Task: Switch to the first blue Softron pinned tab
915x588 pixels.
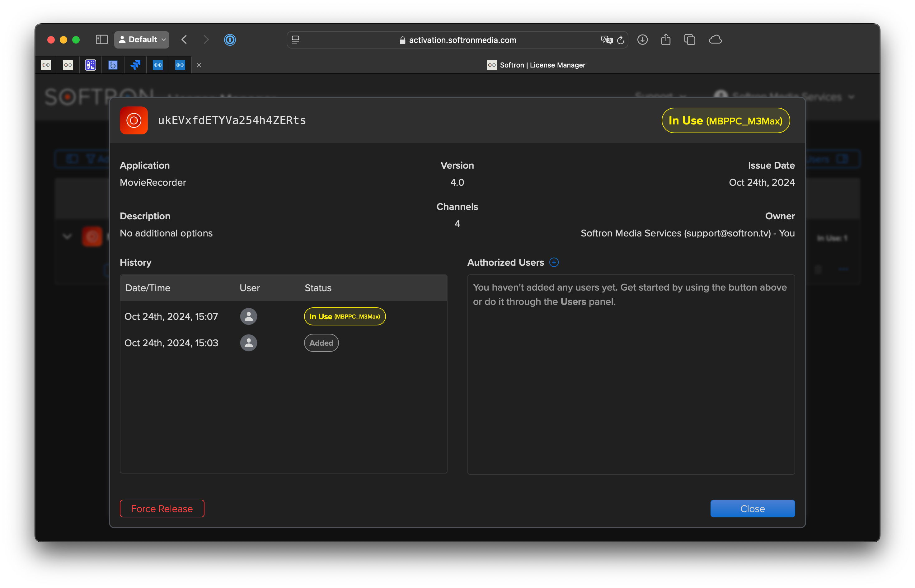Action: pos(157,65)
